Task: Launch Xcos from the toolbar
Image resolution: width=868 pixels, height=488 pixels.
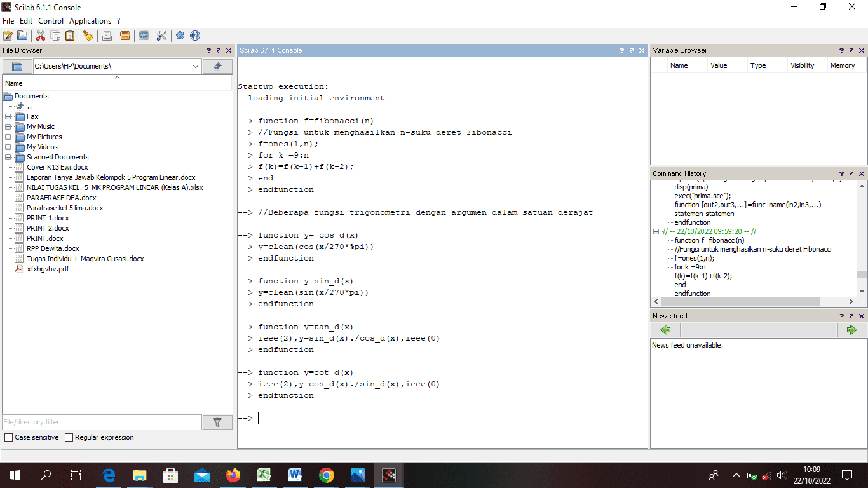Action: pyautogui.click(x=144, y=36)
